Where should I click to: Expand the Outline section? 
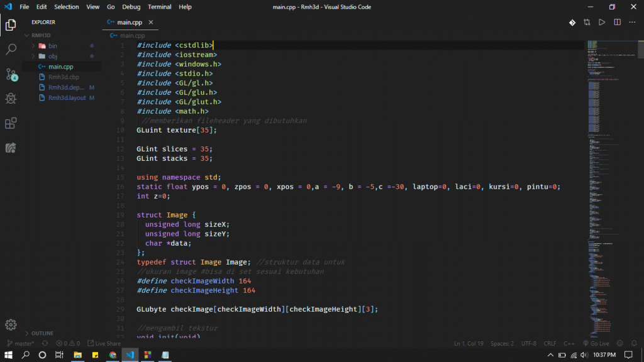coord(42,333)
